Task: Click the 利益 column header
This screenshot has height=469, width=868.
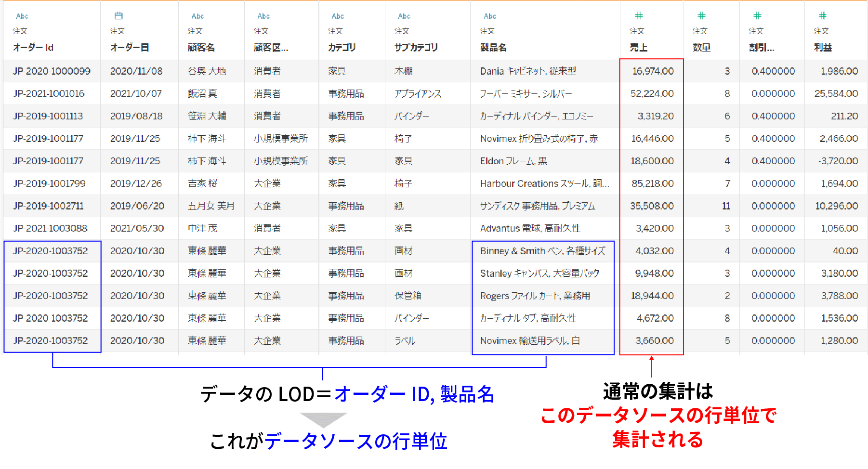Action: 822,47
